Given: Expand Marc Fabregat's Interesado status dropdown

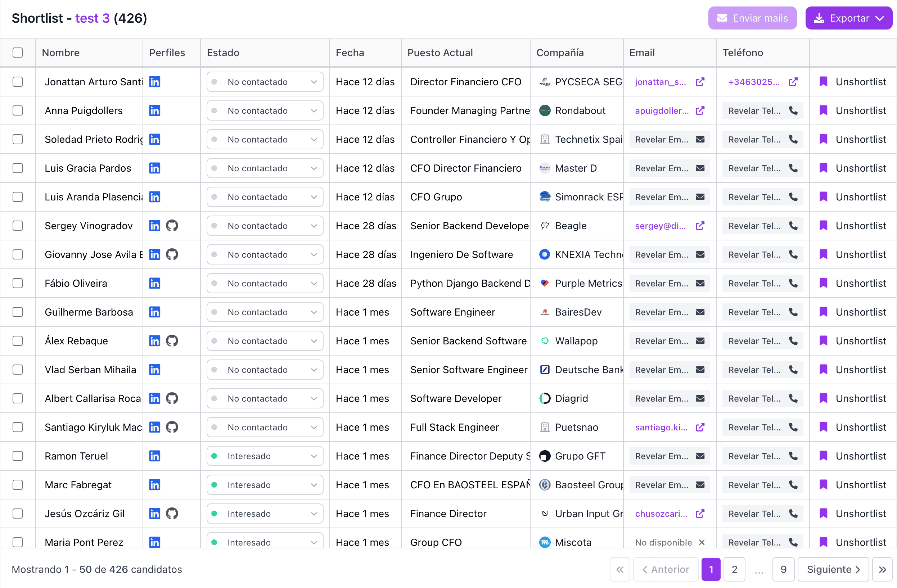Looking at the screenshot, I should point(265,485).
